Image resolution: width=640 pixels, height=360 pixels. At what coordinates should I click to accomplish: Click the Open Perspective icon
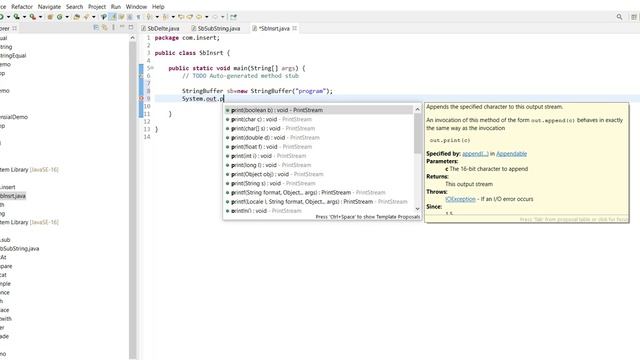634,17
